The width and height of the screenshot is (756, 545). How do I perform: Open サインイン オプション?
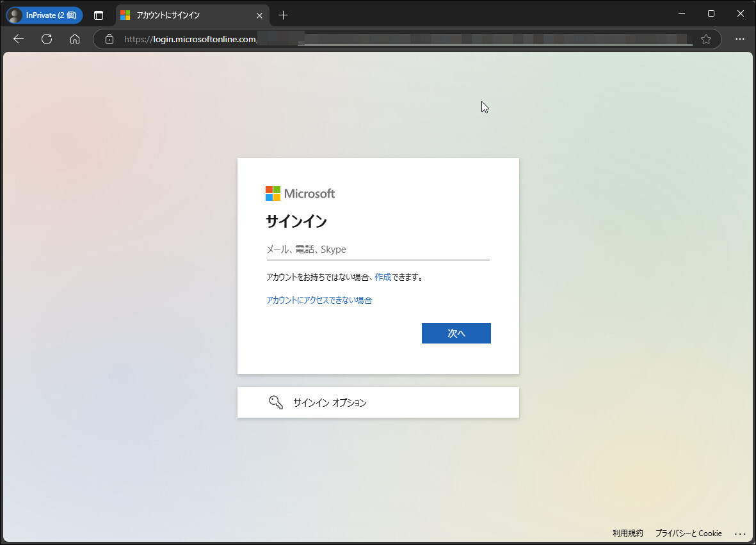click(378, 402)
